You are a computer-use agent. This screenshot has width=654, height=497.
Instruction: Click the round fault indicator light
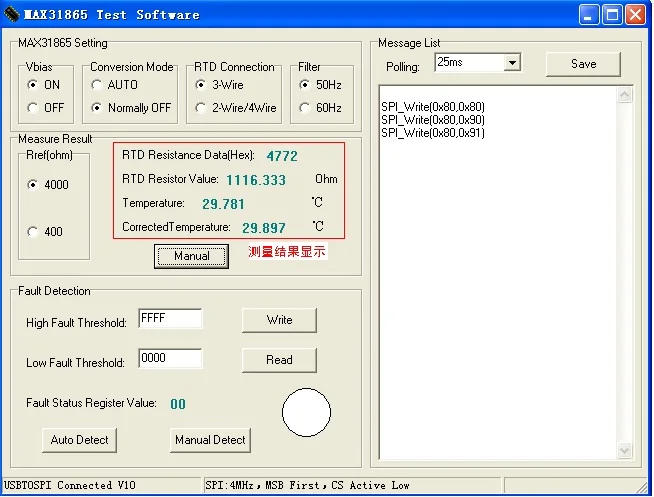[x=307, y=413]
